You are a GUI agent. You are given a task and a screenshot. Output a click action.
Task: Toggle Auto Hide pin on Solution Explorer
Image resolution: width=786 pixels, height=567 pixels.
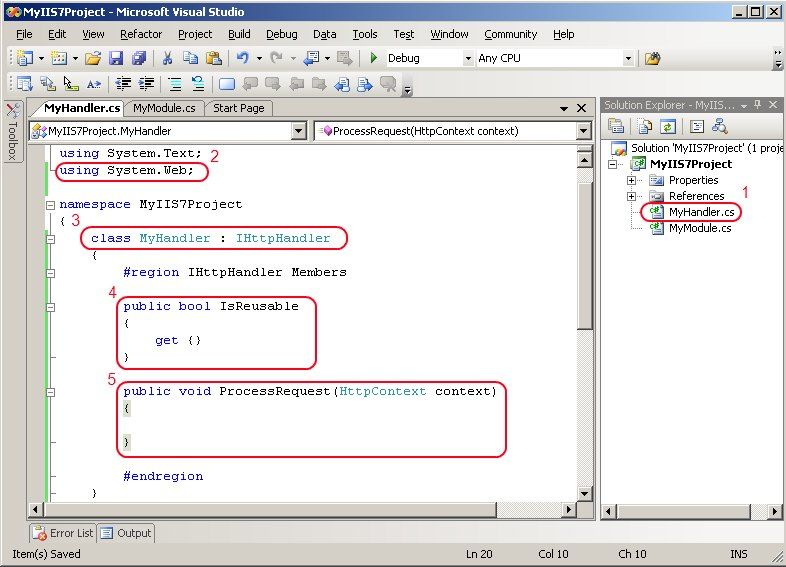tap(758, 104)
